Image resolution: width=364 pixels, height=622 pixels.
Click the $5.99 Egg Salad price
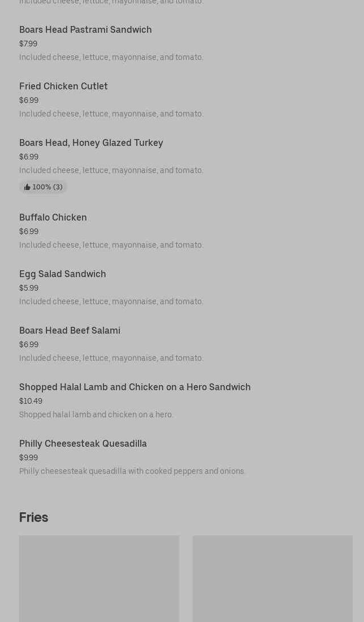29,288
